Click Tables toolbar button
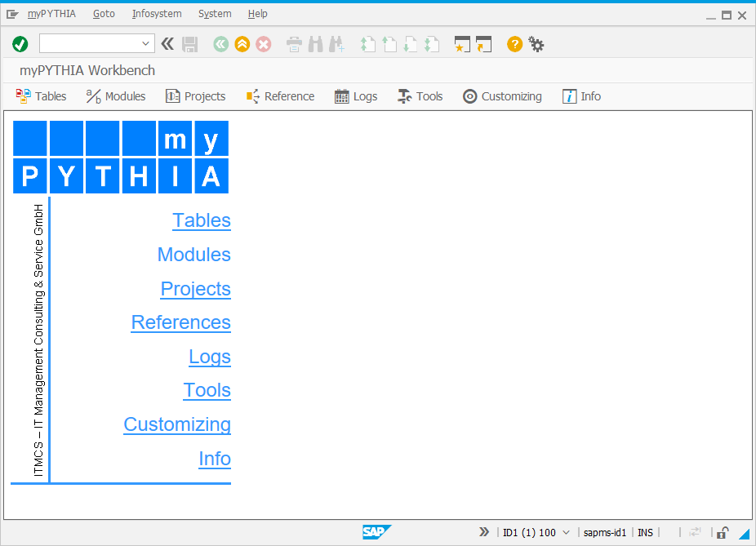The image size is (756, 546). [41, 96]
